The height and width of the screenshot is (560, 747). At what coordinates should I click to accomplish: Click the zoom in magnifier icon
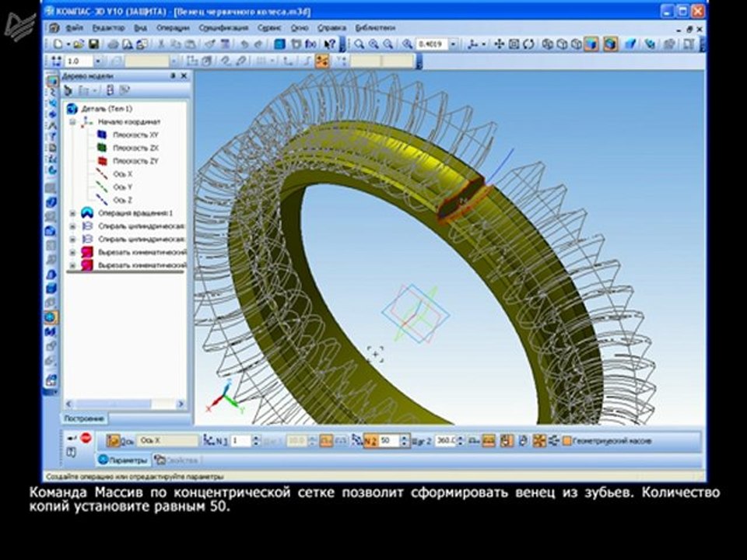[373, 44]
